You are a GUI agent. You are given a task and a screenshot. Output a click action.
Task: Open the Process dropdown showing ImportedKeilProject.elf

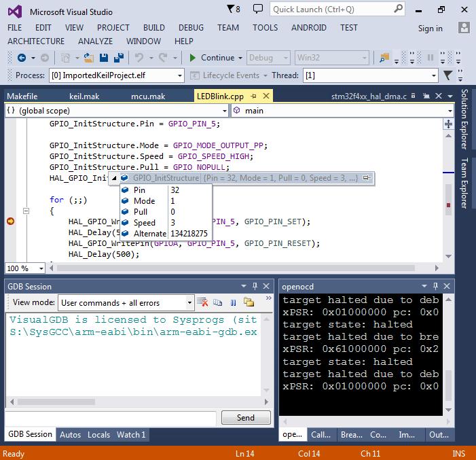179,75
